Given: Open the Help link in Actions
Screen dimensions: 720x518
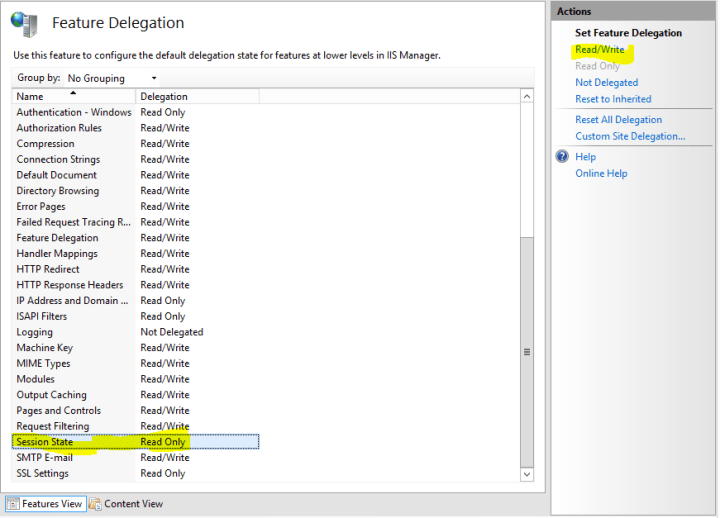Looking at the screenshot, I should 585,157.
